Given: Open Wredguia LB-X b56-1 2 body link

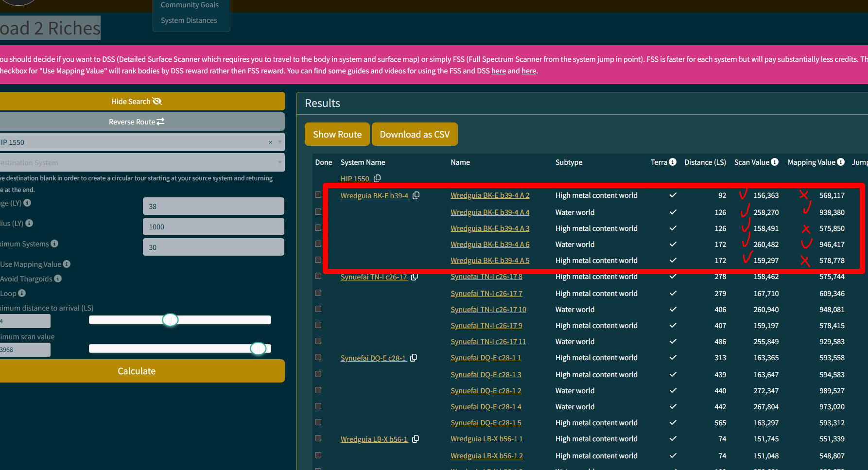Looking at the screenshot, I should click(486, 456).
